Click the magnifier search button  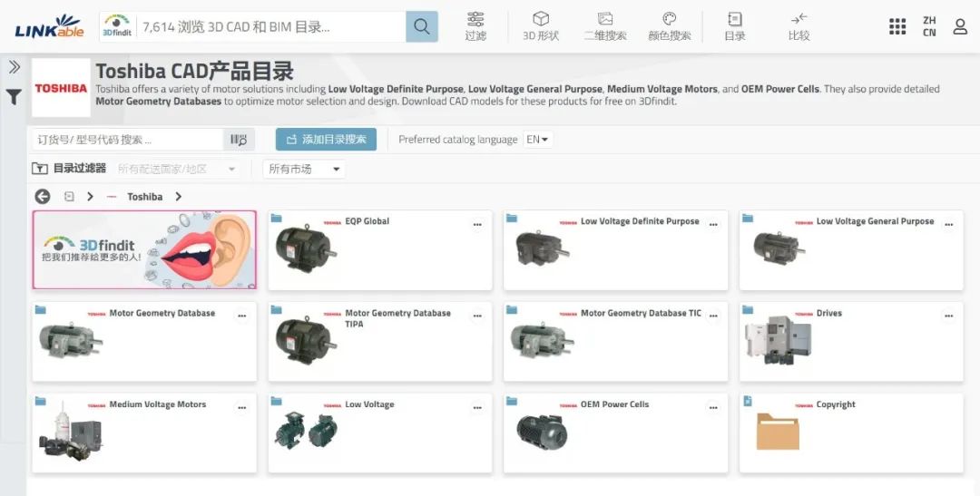(x=422, y=27)
